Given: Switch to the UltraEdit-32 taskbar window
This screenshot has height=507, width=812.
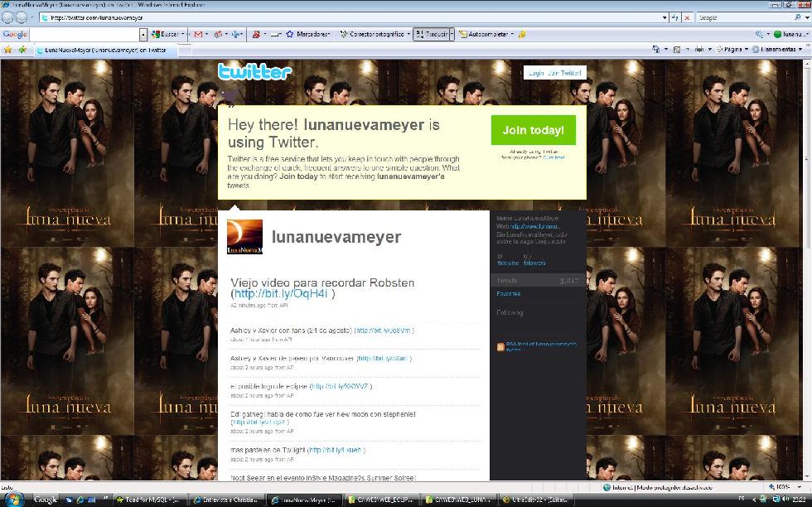Looking at the screenshot, I should click(x=535, y=500).
